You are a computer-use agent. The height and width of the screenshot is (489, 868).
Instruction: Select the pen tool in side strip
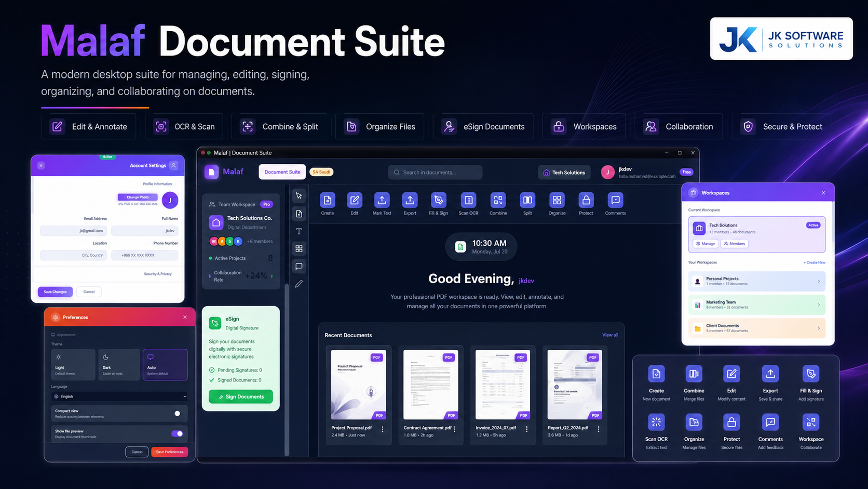click(299, 284)
